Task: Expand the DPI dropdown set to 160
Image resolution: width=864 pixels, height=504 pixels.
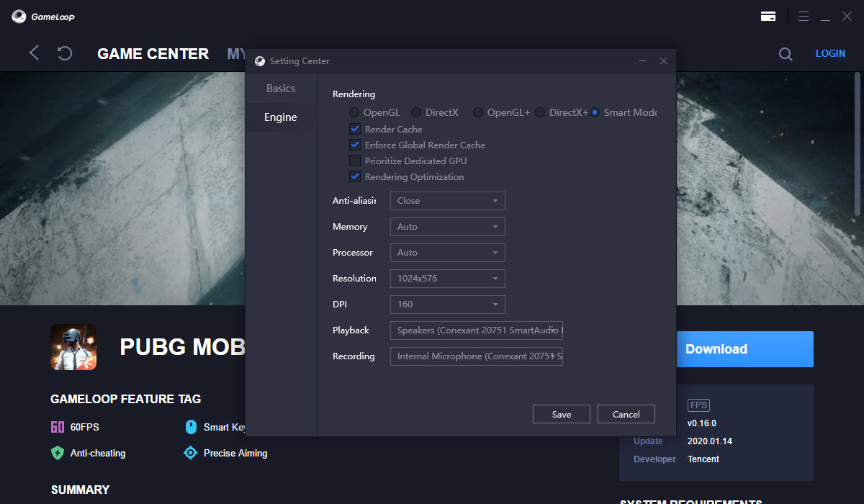Action: [x=447, y=305]
